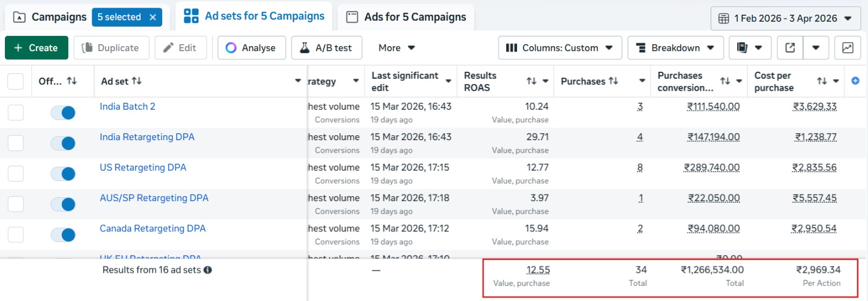Select the Canada Retargeting DPA checkbox
The width and height of the screenshot is (868, 301).
click(x=16, y=235)
